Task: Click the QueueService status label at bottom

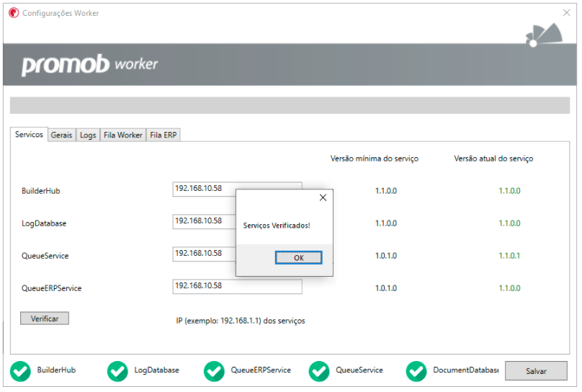Action: coord(359,370)
